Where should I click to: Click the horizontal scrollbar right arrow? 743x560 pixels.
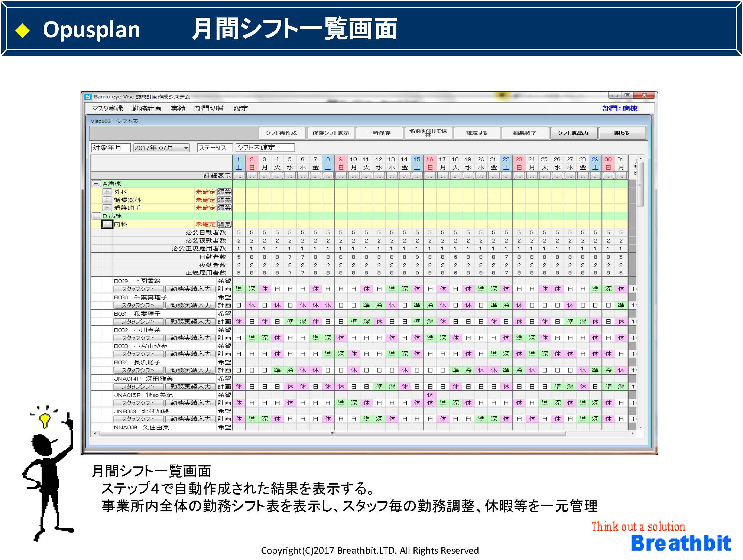point(632,433)
